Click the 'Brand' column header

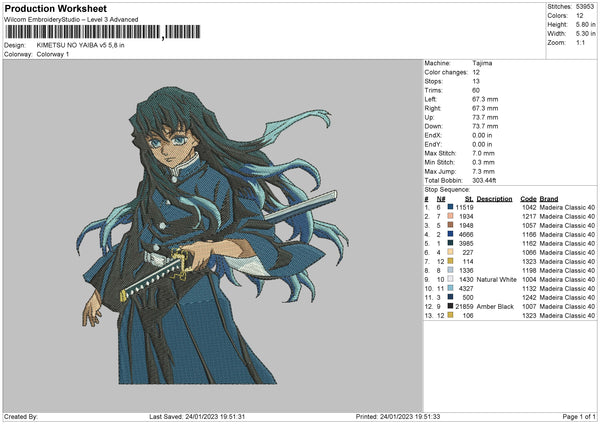click(549, 199)
